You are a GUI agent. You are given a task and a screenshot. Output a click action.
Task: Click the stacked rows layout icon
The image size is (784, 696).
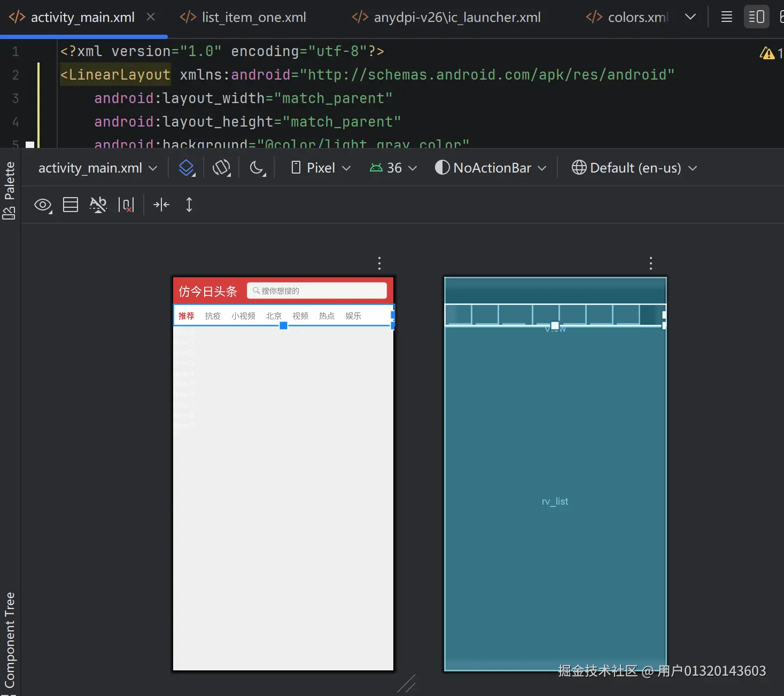point(71,205)
